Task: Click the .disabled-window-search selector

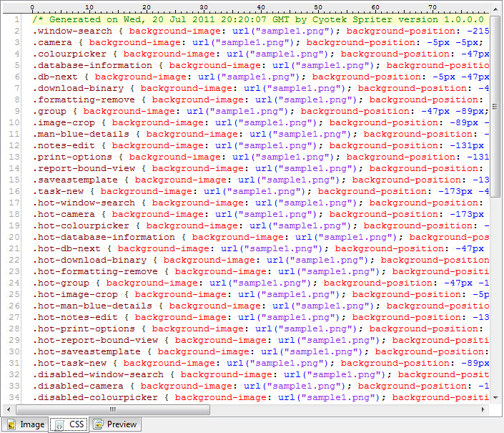Action: (98, 375)
